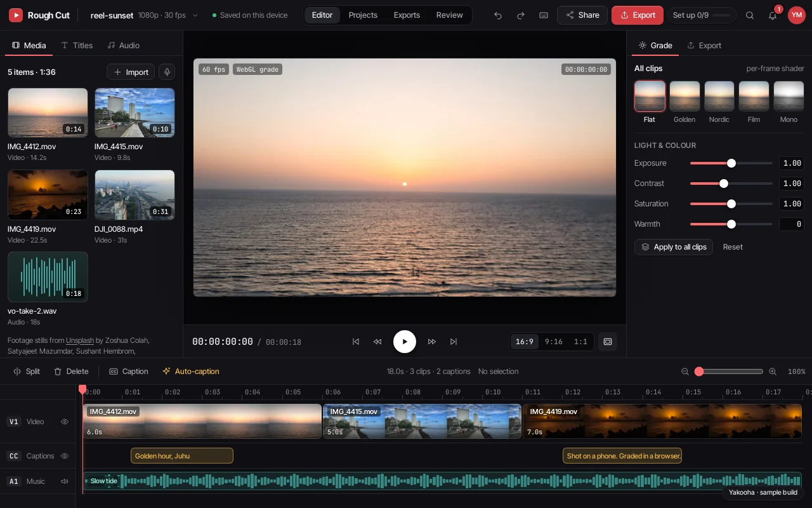Delete the selected clip
The image size is (812, 508).
(71, 371)
